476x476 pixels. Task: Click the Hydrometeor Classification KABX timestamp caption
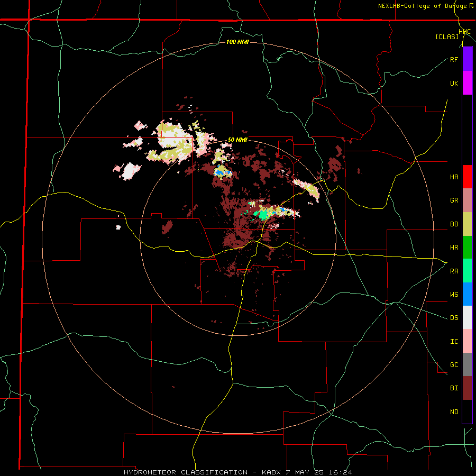click(x=237, y=472)
